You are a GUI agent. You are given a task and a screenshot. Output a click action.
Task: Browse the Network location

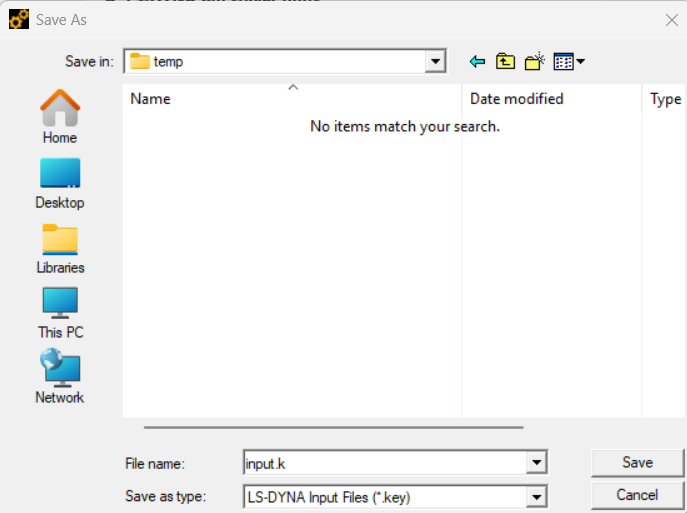(x=60, y=378)
